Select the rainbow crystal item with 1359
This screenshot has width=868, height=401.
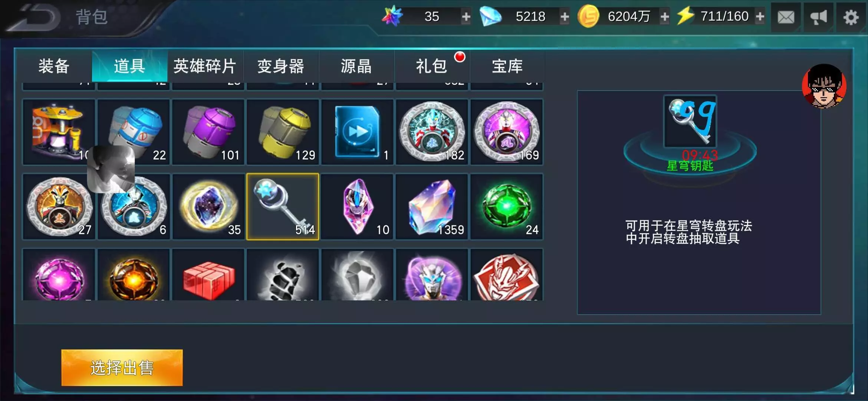click(432, 207)
